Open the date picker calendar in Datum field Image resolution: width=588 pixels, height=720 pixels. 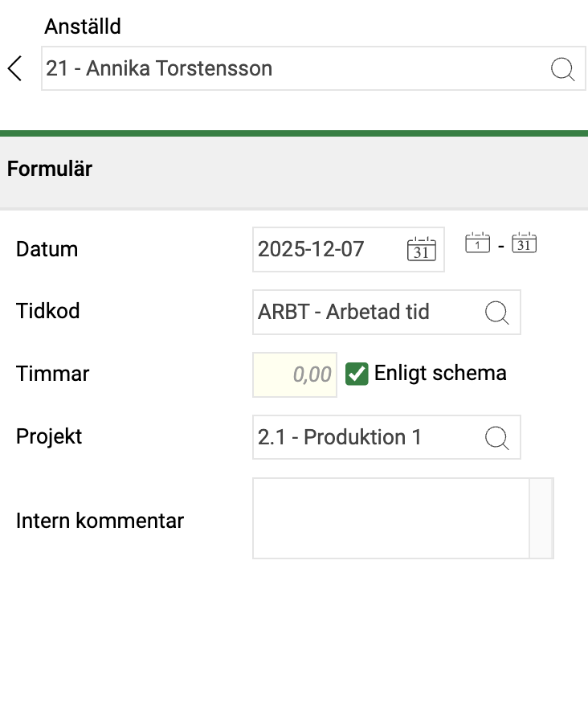click(422, 249)
